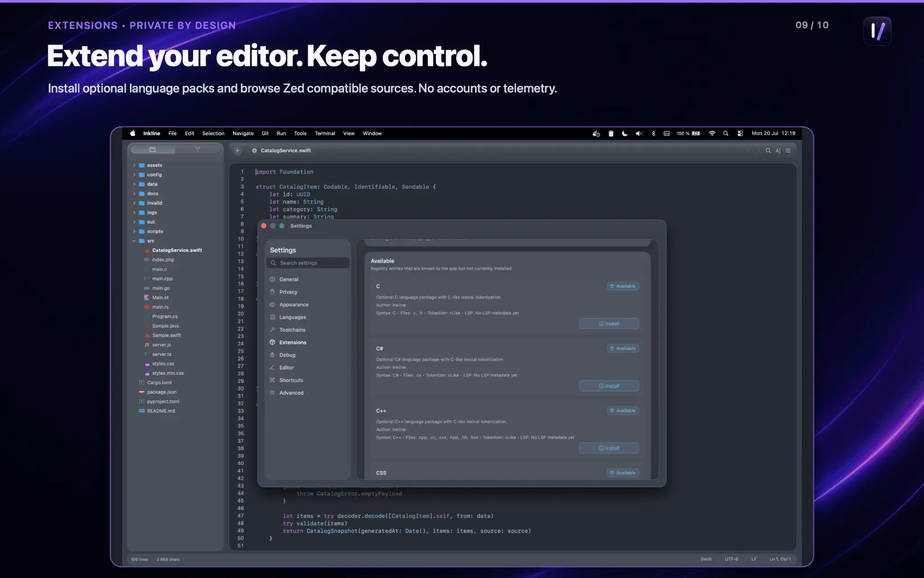Click the LF line ending indicator
924x578 pixels.
(754, 559)
